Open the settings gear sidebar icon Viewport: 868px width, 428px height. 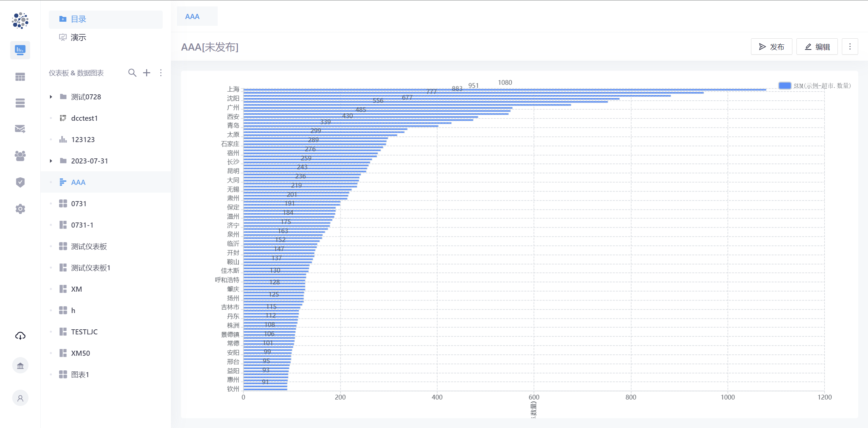(20, 209)
